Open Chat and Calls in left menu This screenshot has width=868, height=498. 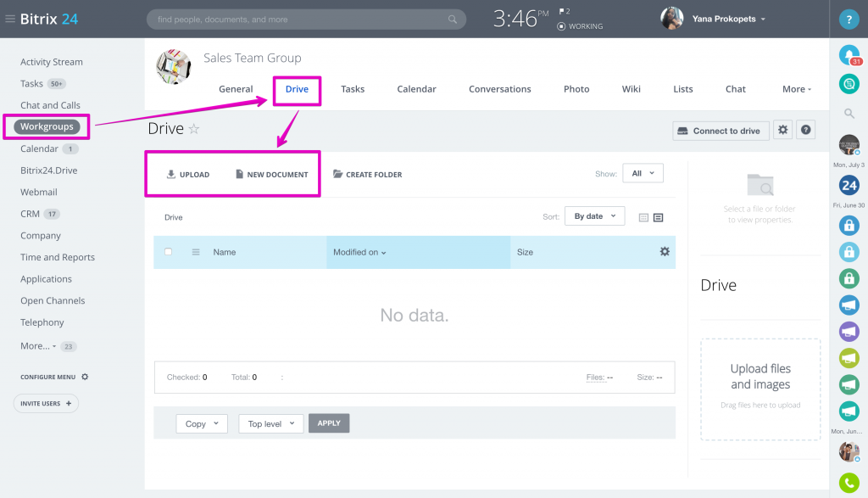coord(50,105)
